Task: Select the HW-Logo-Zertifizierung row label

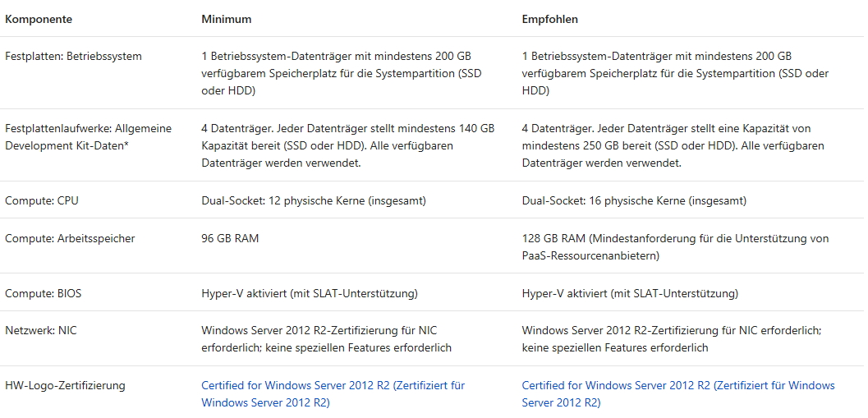Action: [x=65, y=385]
